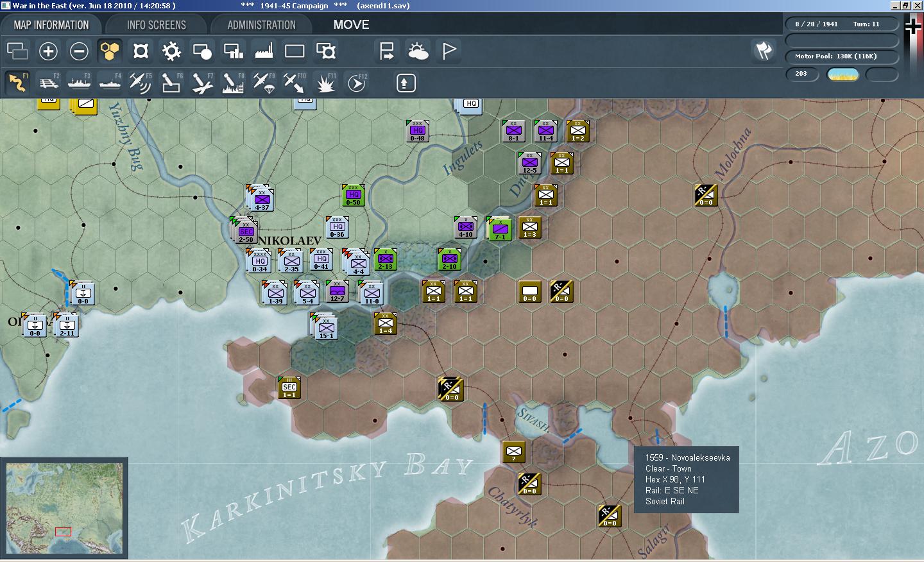Select the 2-35 unit counter
This screenshot has height=562, width=924.
(291, 261)
